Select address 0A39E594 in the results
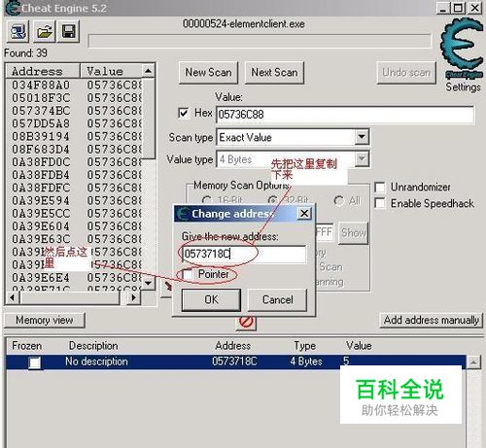The height and width of the screenshot is (448, 486). 41,200
